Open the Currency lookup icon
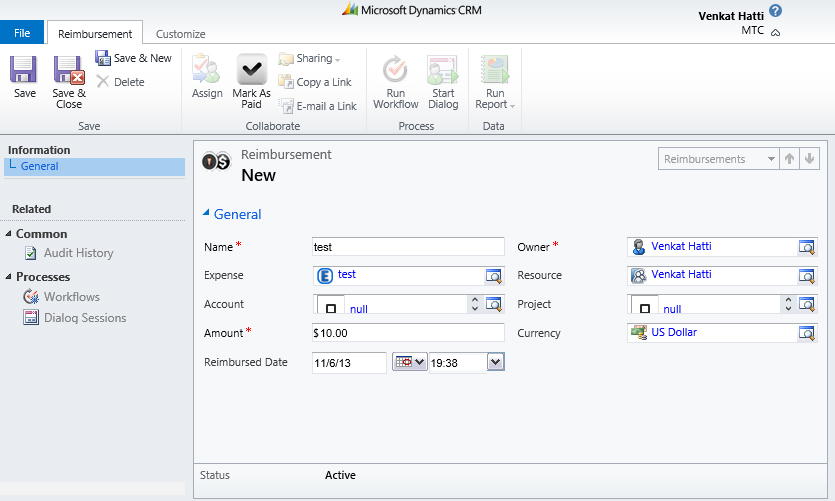 807,334
